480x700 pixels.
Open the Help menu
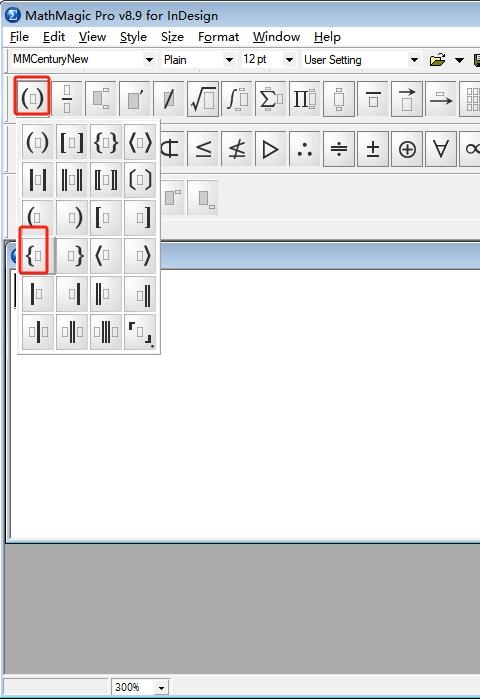[x=327, y=37]
